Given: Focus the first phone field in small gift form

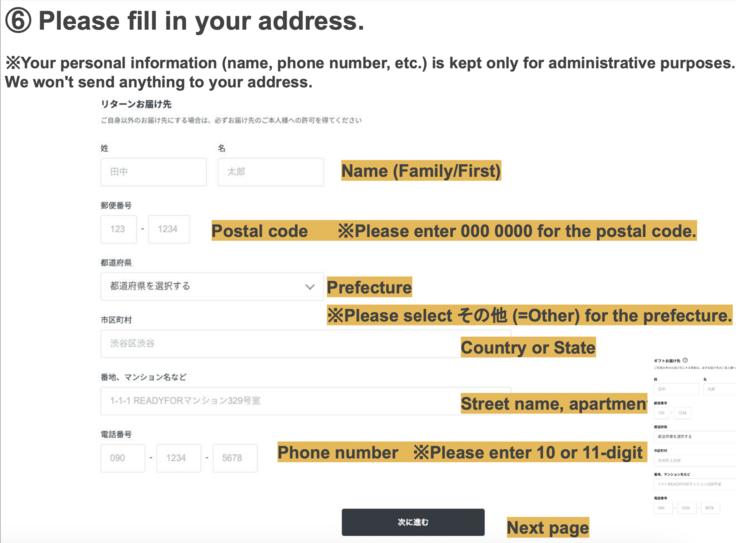Looking at the screenshot, I should 662,508.
